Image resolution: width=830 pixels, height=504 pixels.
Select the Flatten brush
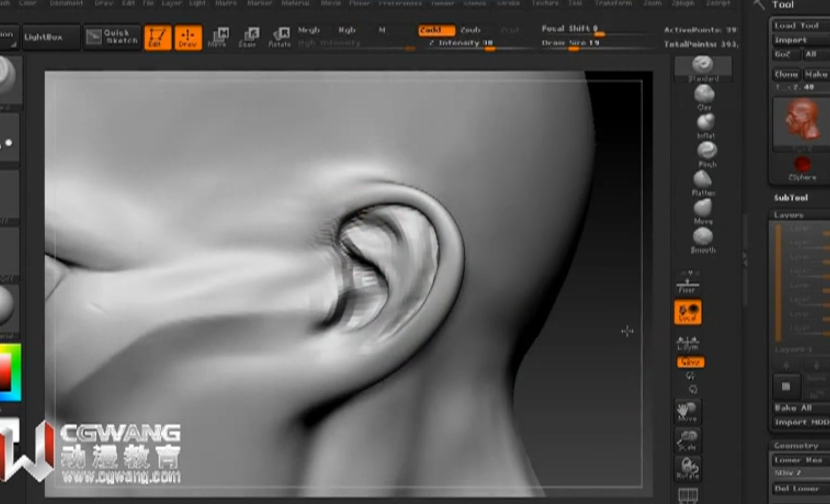click(x=703, y=183)
